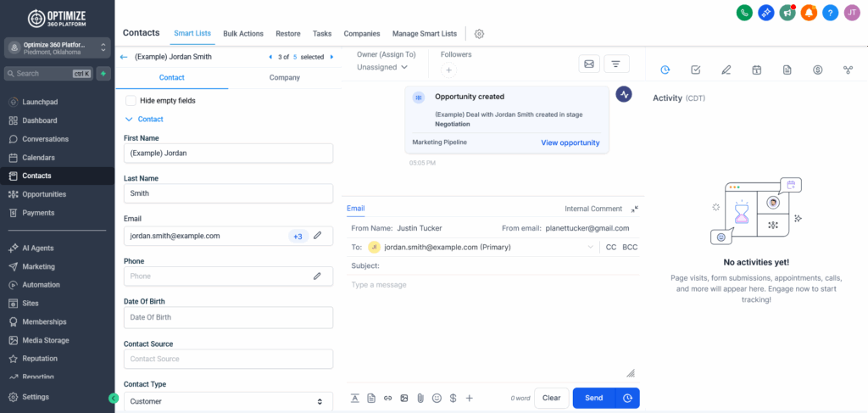Add BCC recipients
The image size is (868, 413).
click(x=630, y=248)
